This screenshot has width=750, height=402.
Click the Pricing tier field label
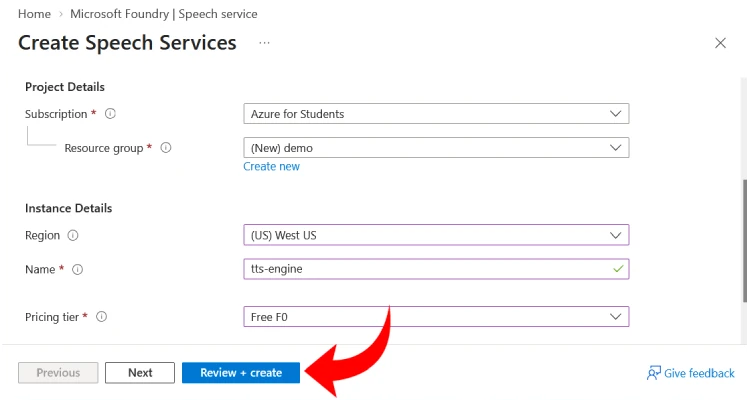coord(52,317)
